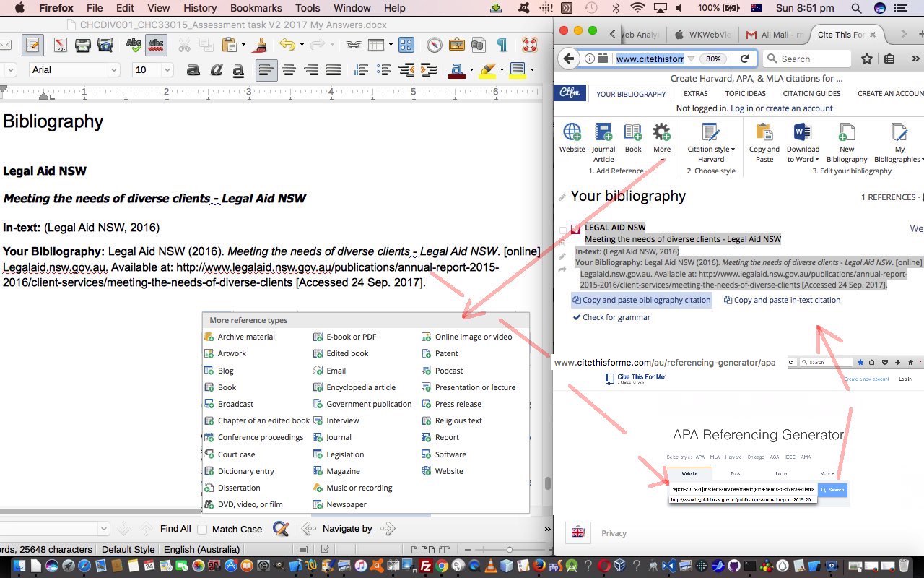Click the Clone Formatting paintbrush
The image size is (924, 578).
259,45
